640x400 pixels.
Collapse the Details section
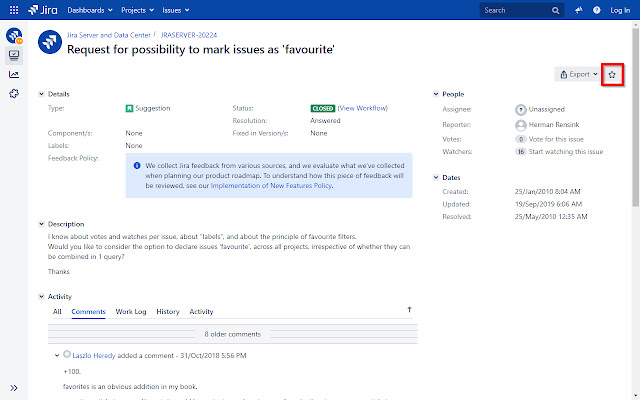coord(41,94)
